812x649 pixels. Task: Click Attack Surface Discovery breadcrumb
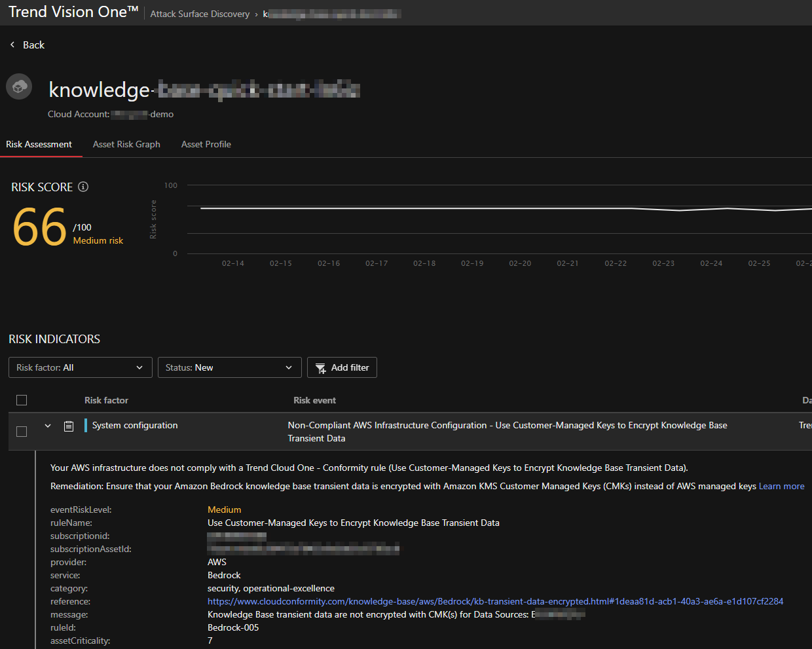coord(200,14)
